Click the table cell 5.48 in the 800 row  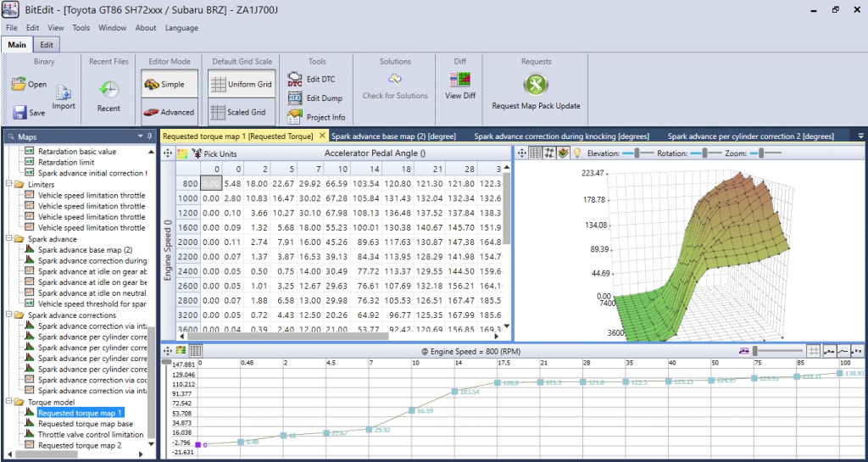pyautogui.click(x=232, y=184)
